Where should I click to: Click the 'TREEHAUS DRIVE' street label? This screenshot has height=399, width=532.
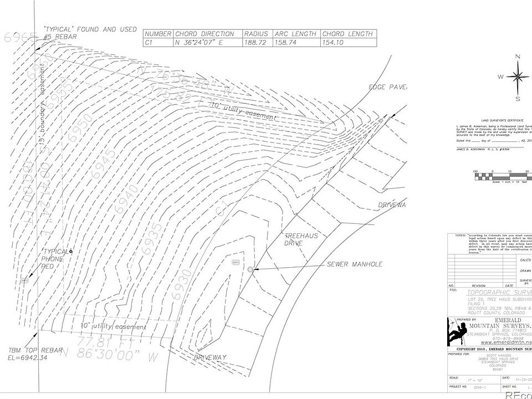[301, 239]
